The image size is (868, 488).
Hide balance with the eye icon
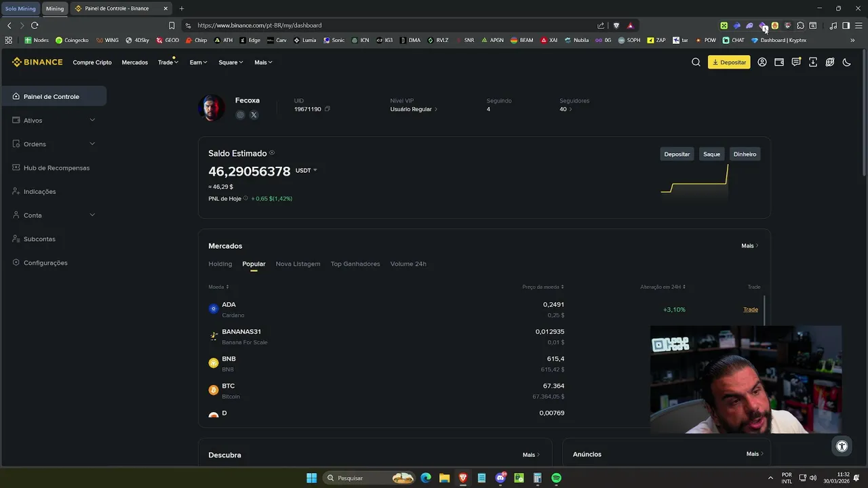point(272,153)
